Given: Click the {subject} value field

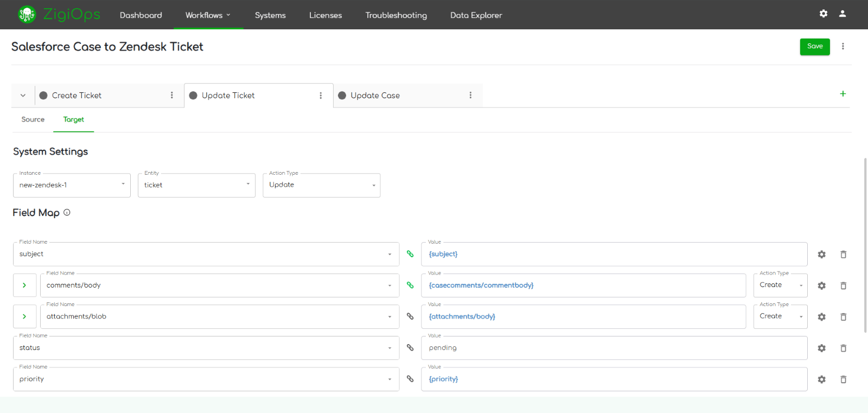Looking at the screenshot, I should coord(614,254).
